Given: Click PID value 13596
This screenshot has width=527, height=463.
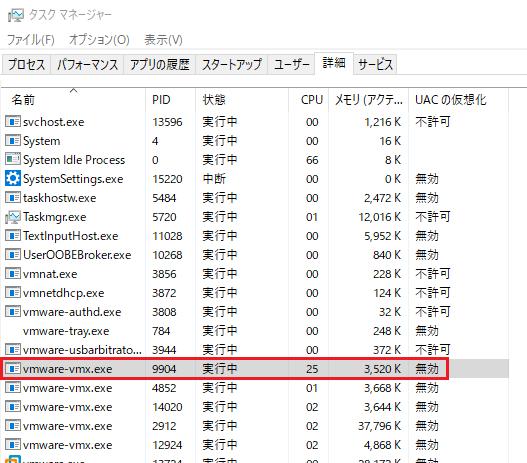Looking at the screenshot, I should (x=167, y=122).
